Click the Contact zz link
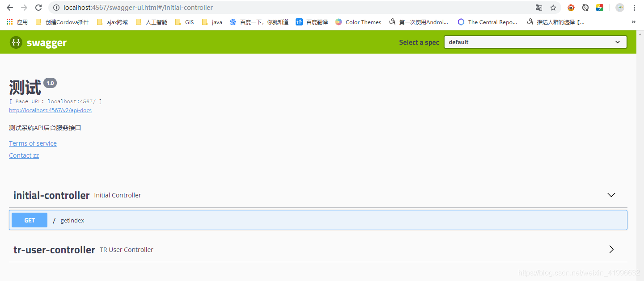644x281 pixels. [24, 155]
